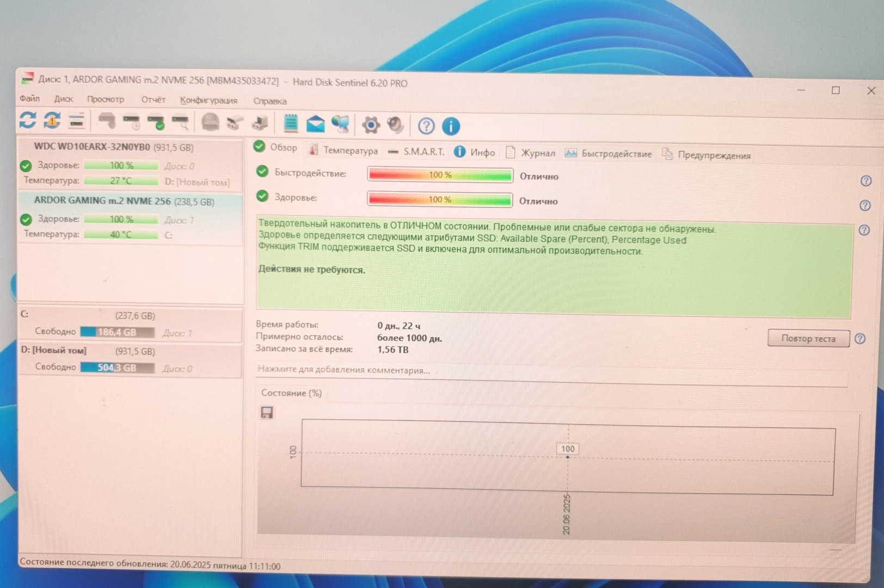Click the disk with green checkmark icon
The image size is (884, 588).
click(156, 122)
